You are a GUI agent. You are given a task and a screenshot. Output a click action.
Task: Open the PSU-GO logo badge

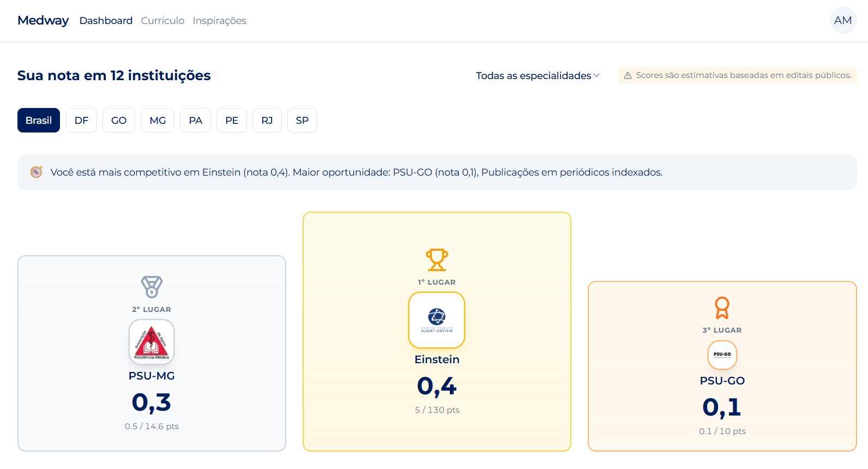(x=722, y=354)
